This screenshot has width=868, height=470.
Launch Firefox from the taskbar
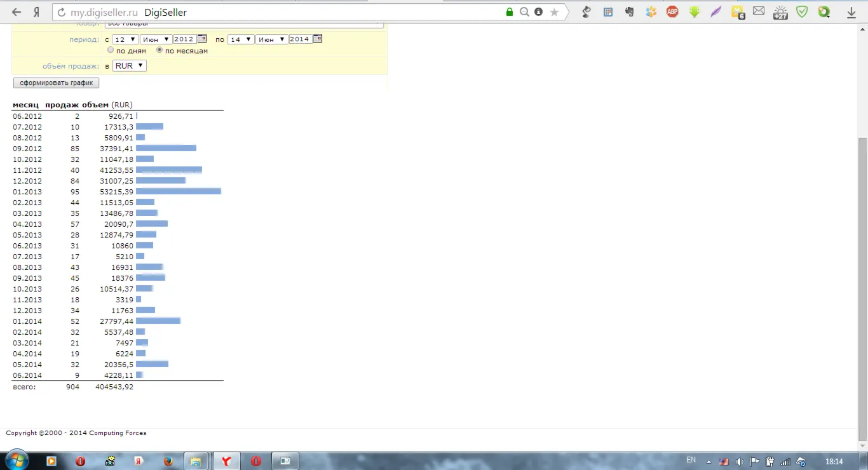tap(168, 461)
